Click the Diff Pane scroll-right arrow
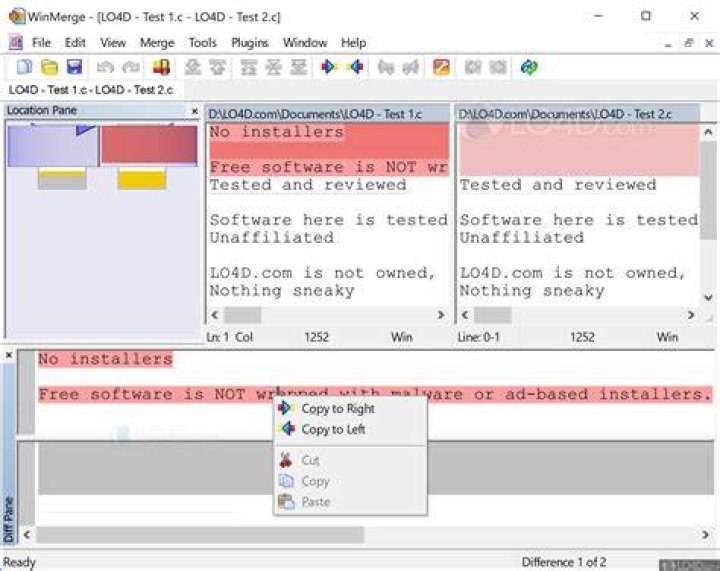Image resolution: width=720 pixels, height=571 pixels. pyautogui.click(x=705, y=535)
